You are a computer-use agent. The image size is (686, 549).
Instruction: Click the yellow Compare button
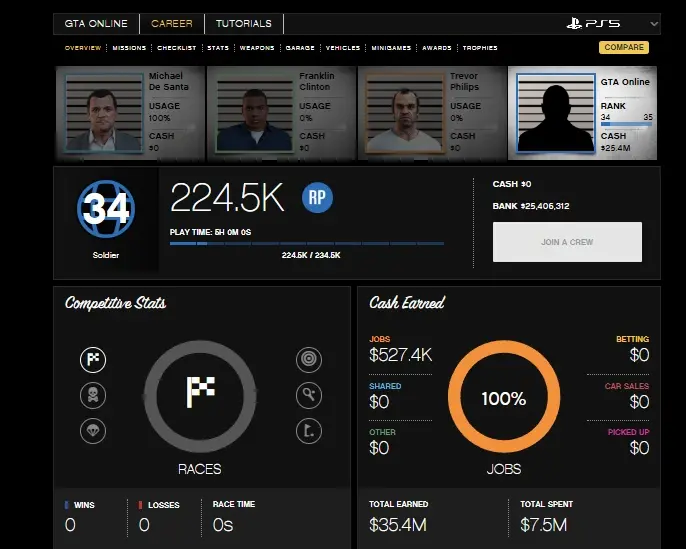624,47
